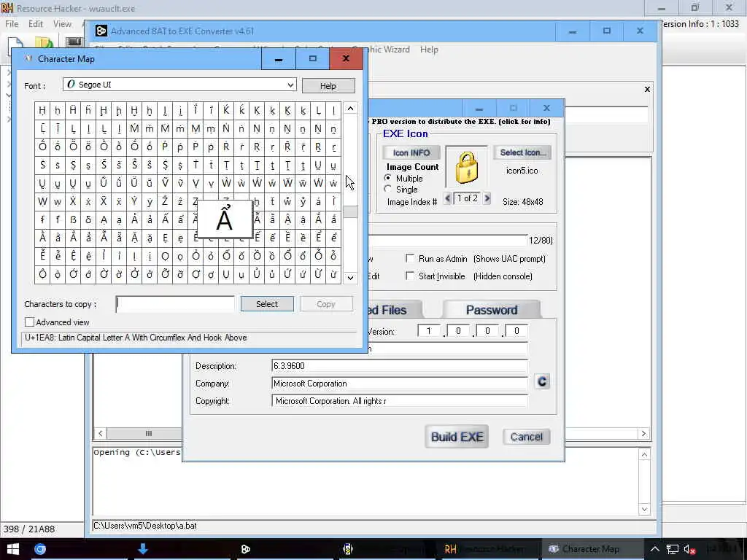Open the Edit menu in Resource Hacker

click(x=36, y=24)
